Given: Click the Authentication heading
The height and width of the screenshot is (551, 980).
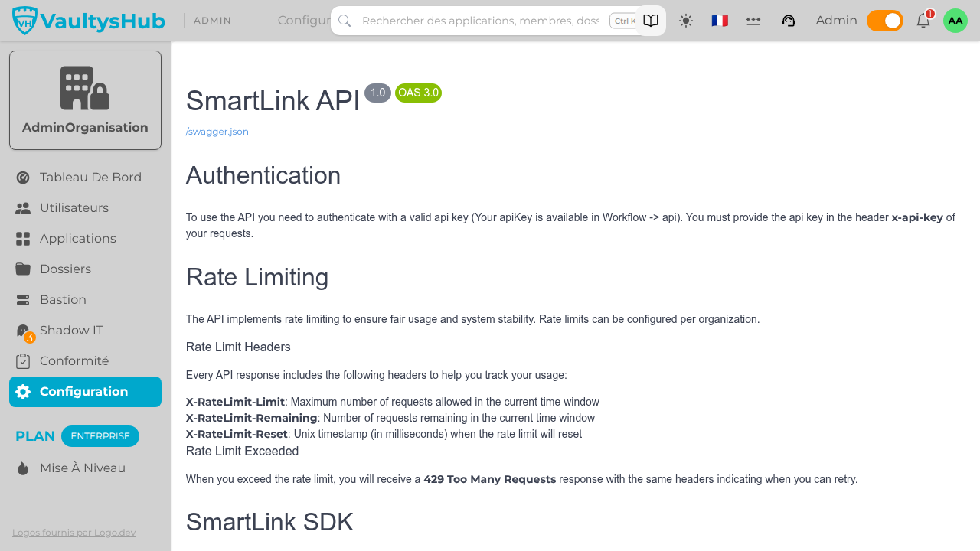Looking at the screenshot, I should (263, 175).
